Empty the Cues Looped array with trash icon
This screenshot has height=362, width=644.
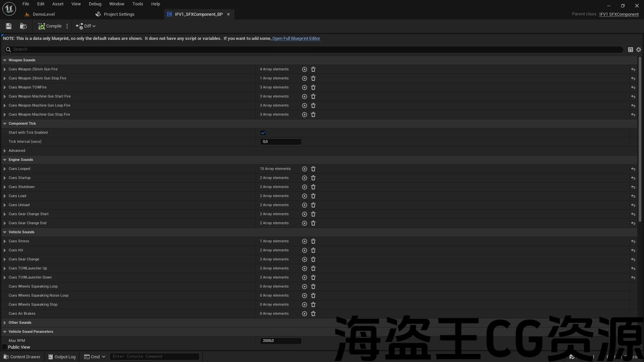(x=313, y=169)
